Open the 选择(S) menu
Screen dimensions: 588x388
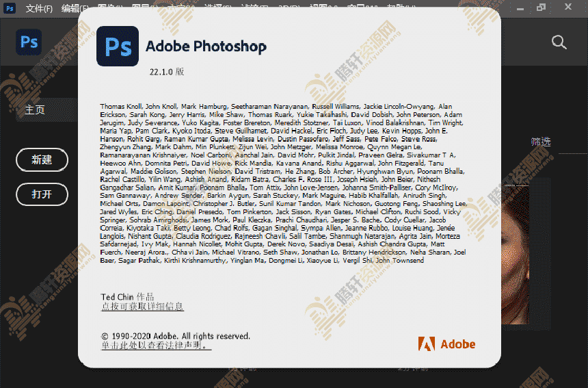[217, 8]
